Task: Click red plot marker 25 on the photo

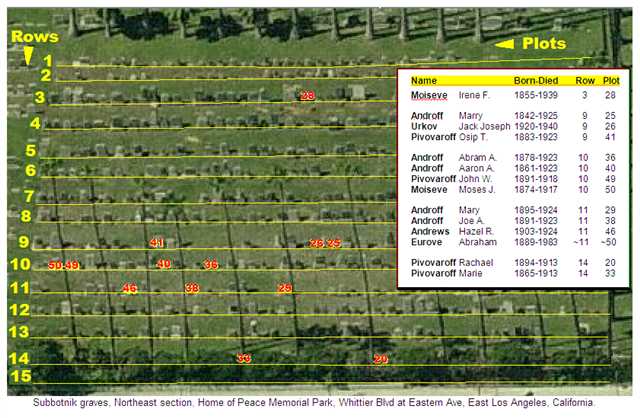Action: [333, 243]
